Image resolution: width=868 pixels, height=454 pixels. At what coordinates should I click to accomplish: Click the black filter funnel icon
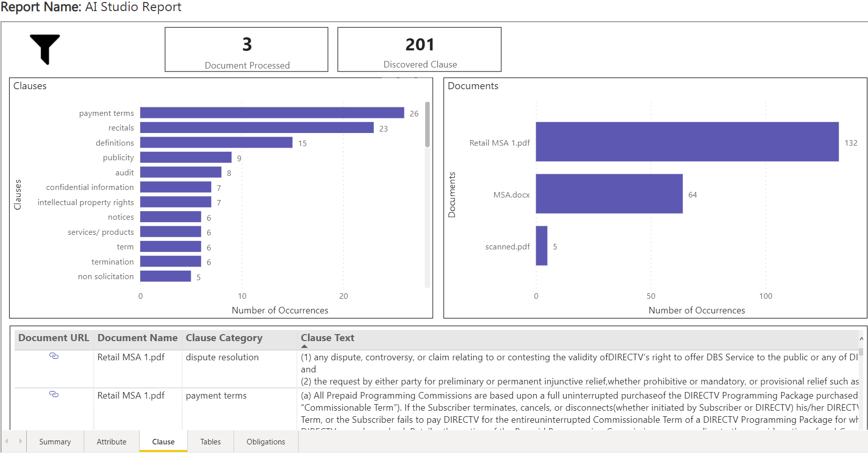click(45, 49)
